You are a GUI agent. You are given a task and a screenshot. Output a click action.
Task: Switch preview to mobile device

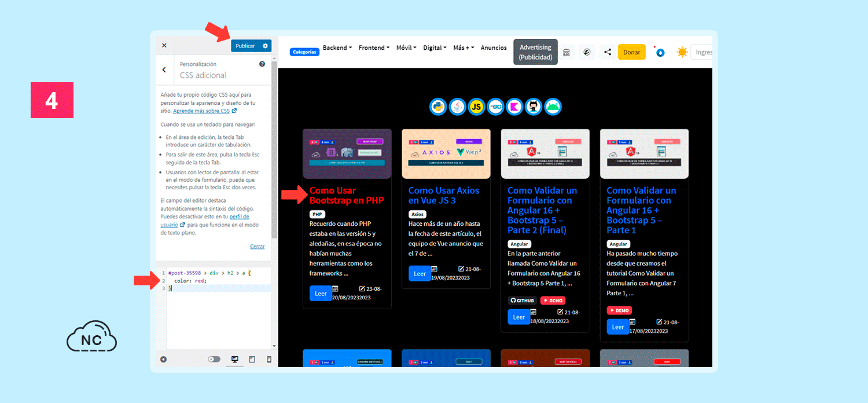coord(269,359)
